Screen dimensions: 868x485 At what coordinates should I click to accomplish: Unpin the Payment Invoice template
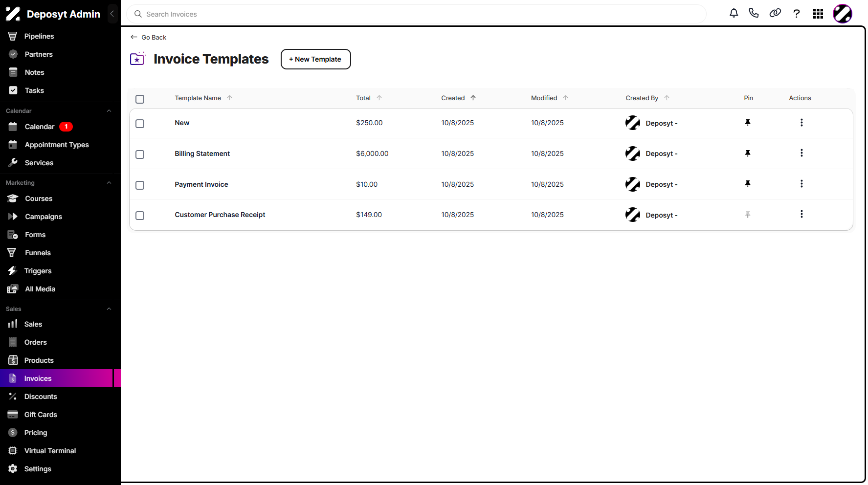pyautogui.click(x=748, y=184)
